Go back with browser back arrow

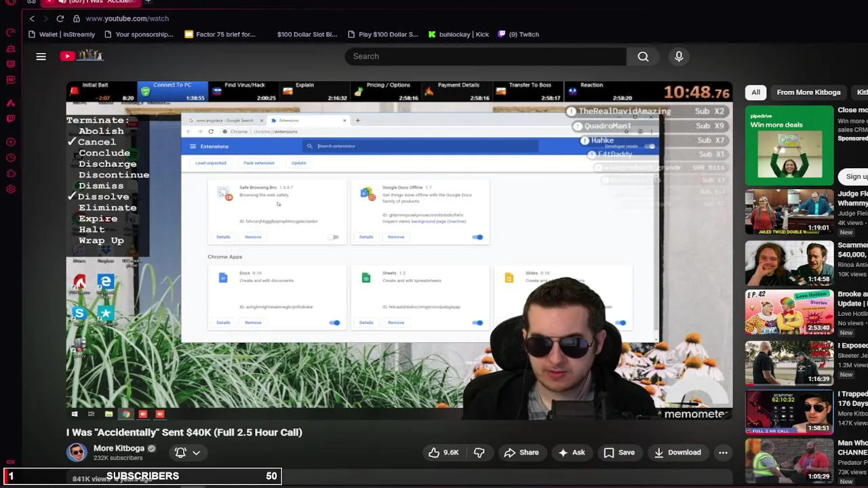pyautogui.click(x=32, y=18)
